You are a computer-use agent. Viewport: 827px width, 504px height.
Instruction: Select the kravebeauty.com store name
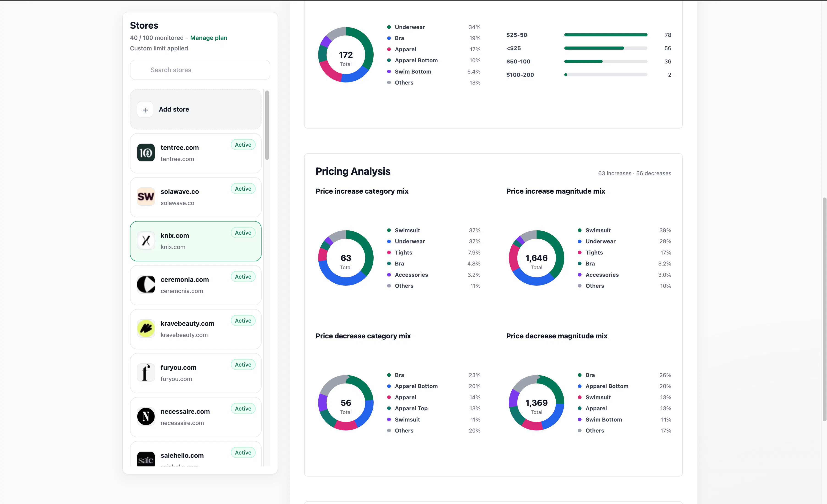[187, 323]
